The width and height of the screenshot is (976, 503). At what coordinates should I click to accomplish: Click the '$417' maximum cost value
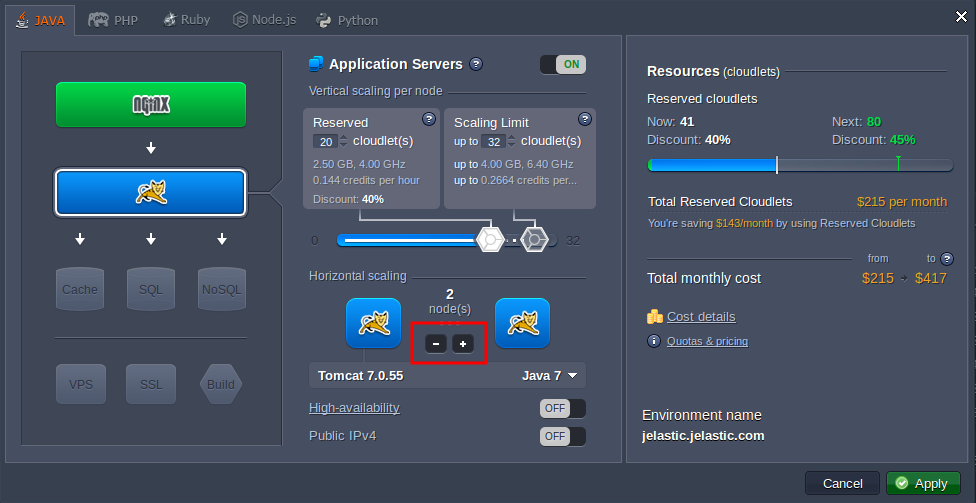tap(931, 278)
